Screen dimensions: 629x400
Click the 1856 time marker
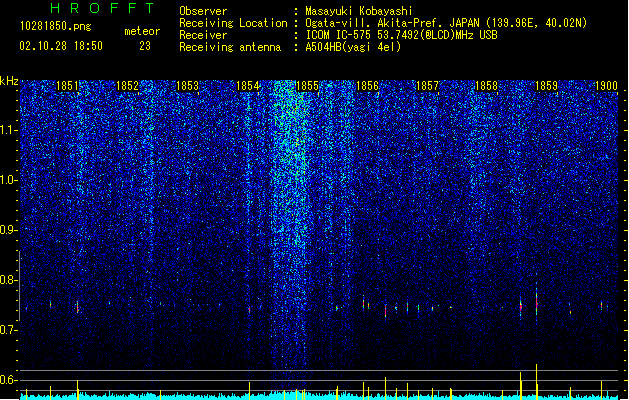point(367,86)
